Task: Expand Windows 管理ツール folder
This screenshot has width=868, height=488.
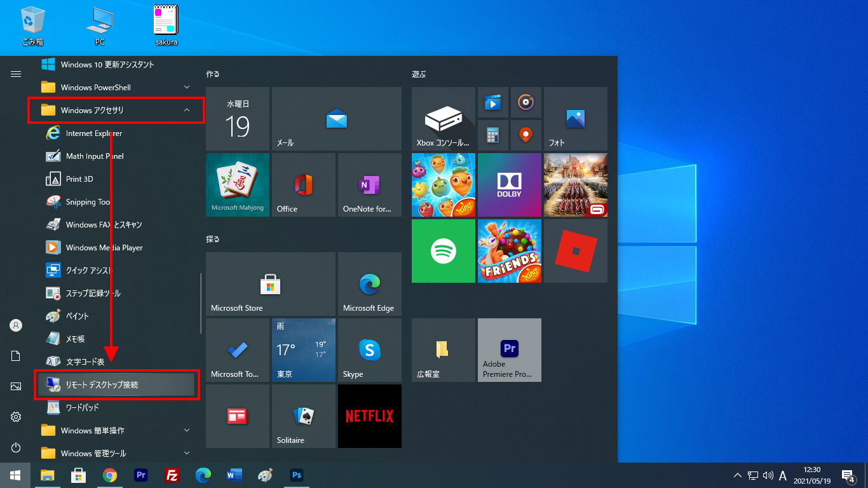Action: point(118,454)
